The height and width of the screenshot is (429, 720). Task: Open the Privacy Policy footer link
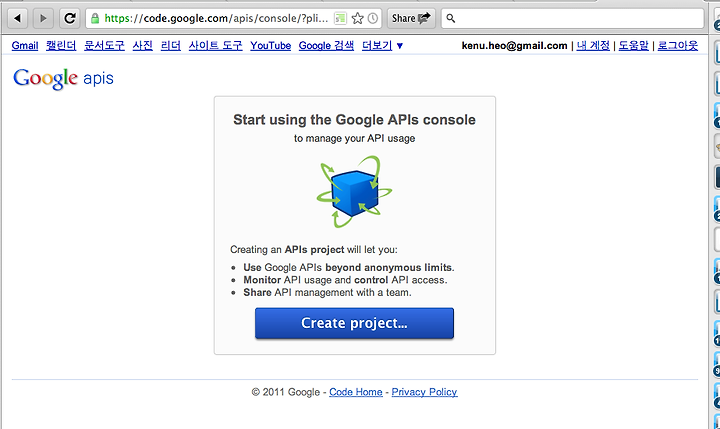click(424, 392)
